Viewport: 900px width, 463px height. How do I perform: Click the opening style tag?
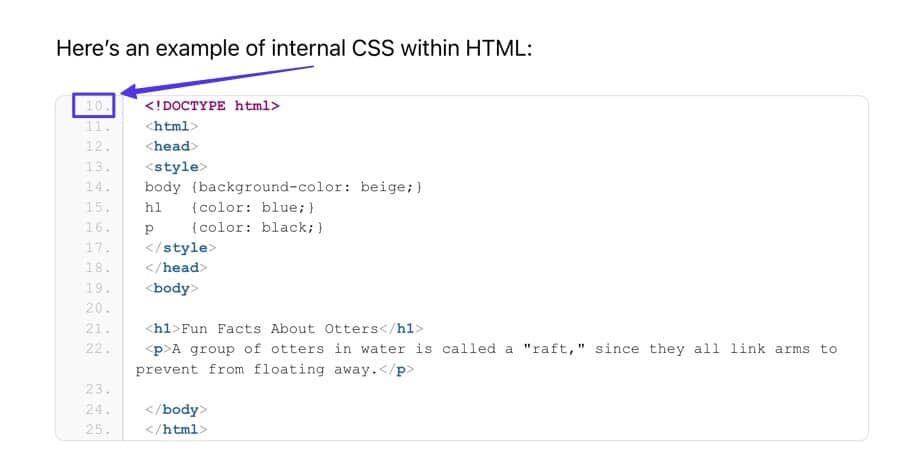pyautogui.click(x=176, y=166)
